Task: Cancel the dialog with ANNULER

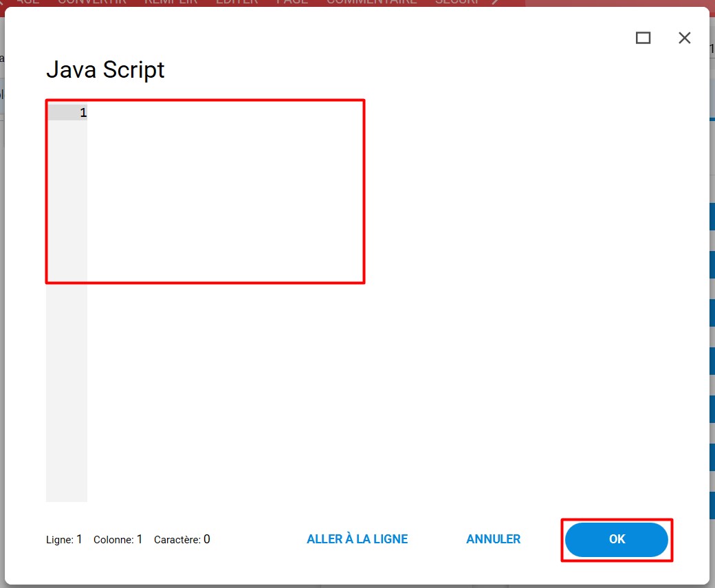Action: (493, 539)
